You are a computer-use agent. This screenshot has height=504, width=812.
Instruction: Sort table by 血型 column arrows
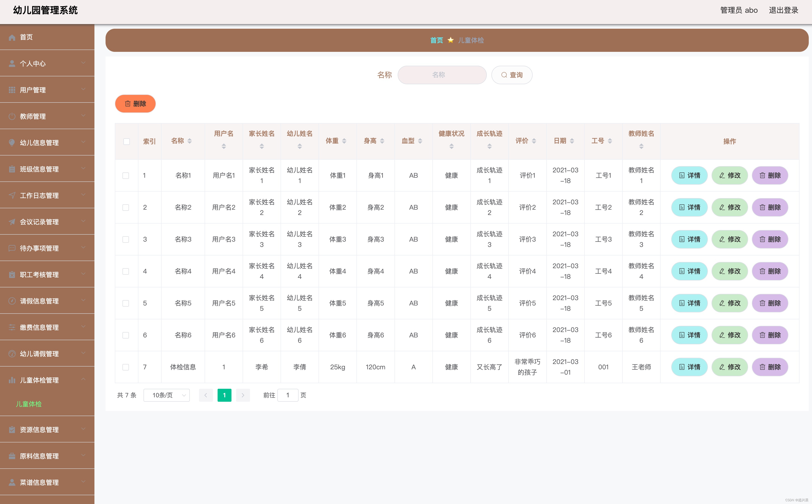click(420, 141)
